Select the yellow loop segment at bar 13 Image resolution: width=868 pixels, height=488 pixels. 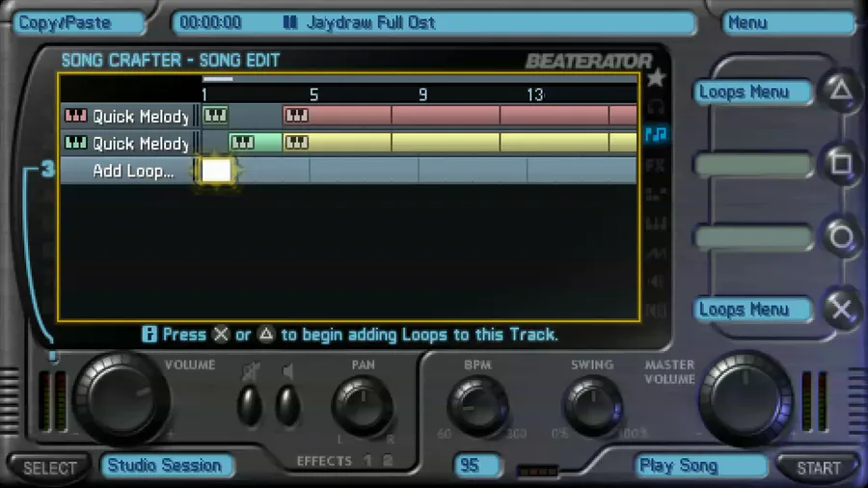[555, 143]
